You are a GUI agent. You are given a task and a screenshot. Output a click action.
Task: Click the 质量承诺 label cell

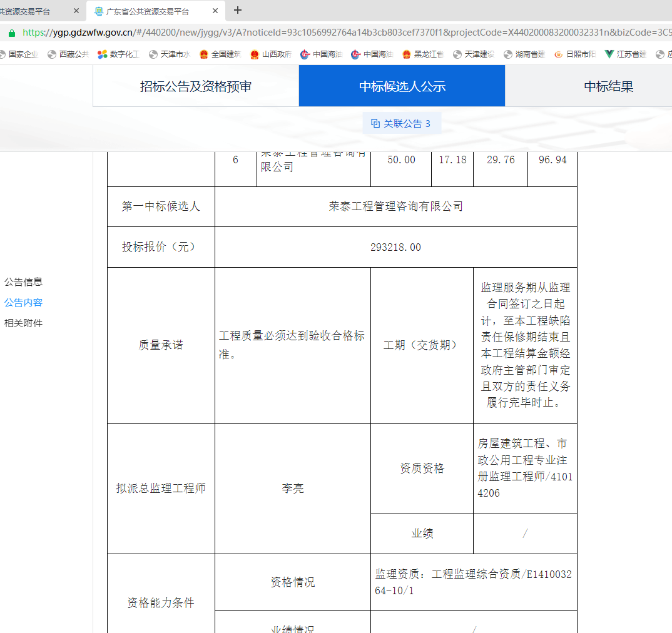click(x=161, y=345)
